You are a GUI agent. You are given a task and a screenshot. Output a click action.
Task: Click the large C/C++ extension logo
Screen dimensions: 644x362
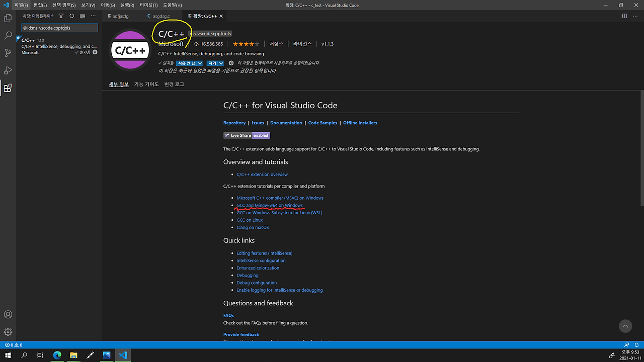coord(130,50)
